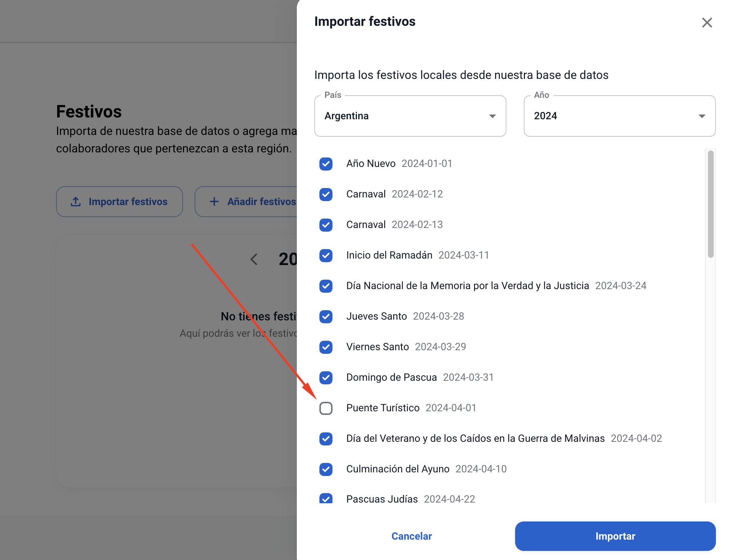Close the Importar festivos dialog
The width and height of the screenshot is (729, 560).
[x=707, y=23]
